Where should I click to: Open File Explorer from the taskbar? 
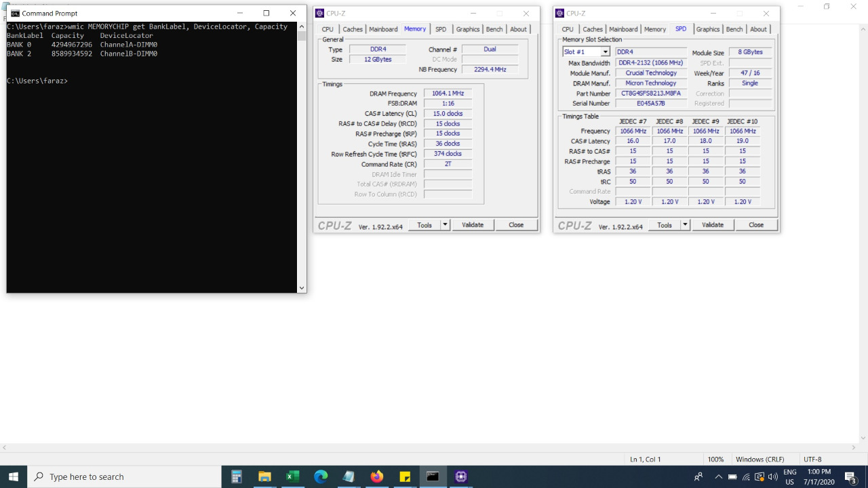click(x=264, y=476)
